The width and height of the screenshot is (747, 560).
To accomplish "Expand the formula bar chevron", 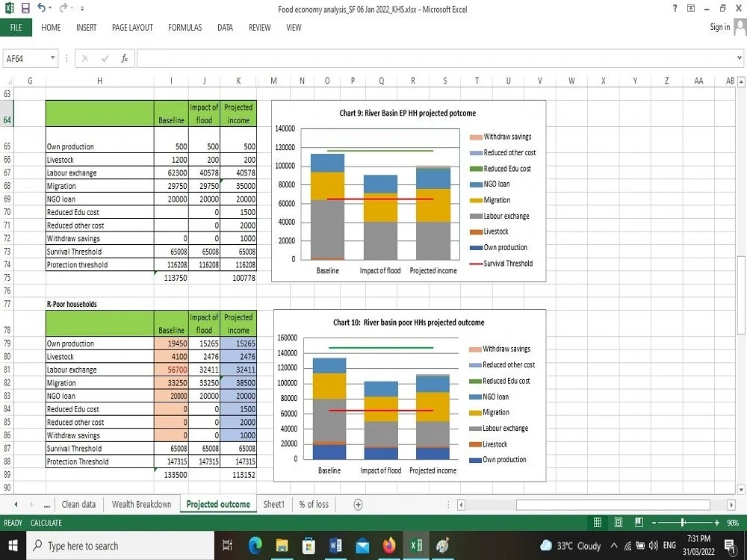I will (739, 58).
